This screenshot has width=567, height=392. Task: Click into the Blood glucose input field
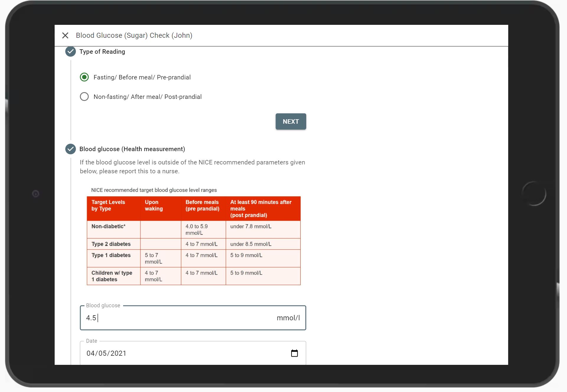click(x=193, y=318)
